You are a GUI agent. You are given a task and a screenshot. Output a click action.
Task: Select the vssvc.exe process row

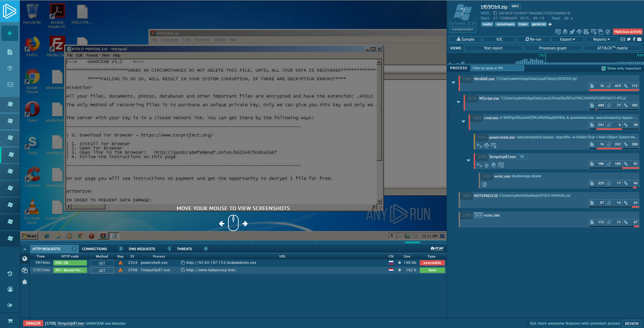[x=549, y=219]
